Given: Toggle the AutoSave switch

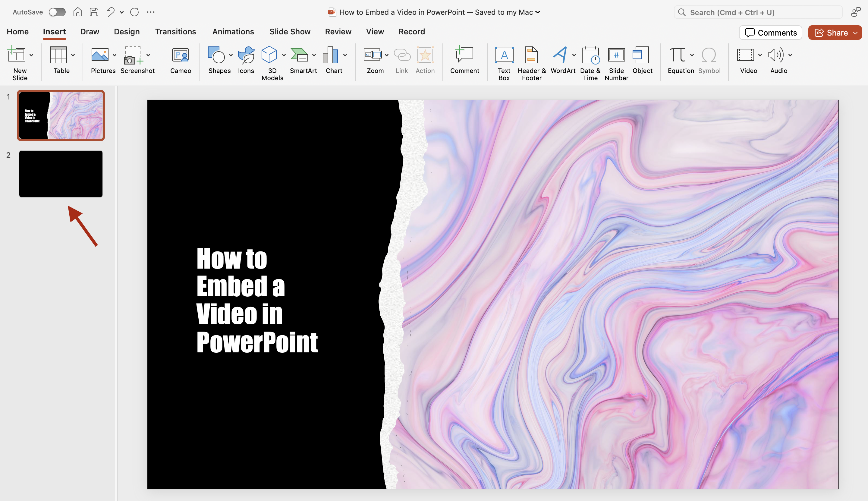Looking at the screenshot, I should click(57, 12).
